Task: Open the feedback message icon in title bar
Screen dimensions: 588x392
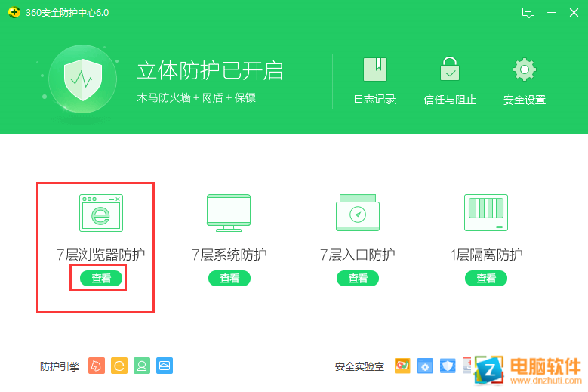Action: 528,13
